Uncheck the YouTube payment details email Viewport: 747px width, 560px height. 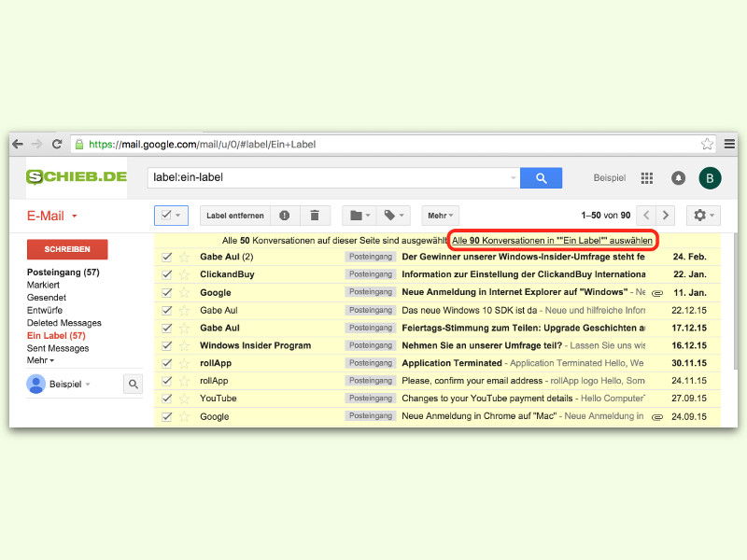pos(166,399)
